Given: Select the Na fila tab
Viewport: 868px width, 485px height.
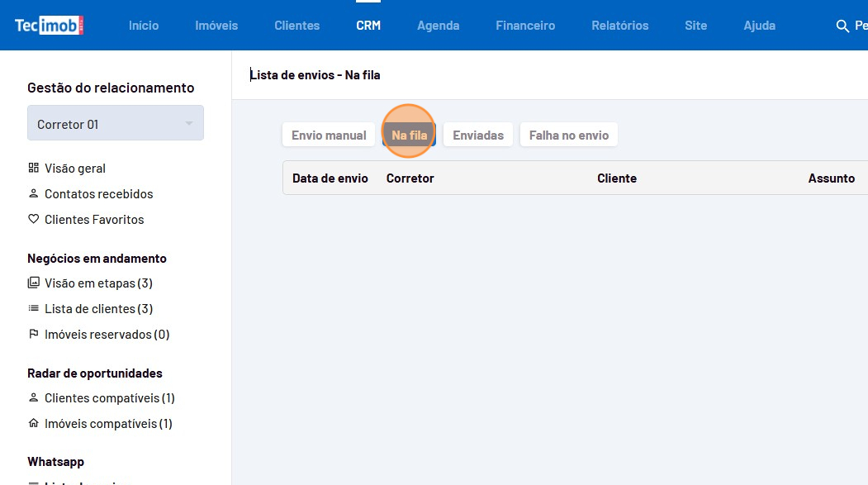Looking at the screenshot, I should coord(409,135).
